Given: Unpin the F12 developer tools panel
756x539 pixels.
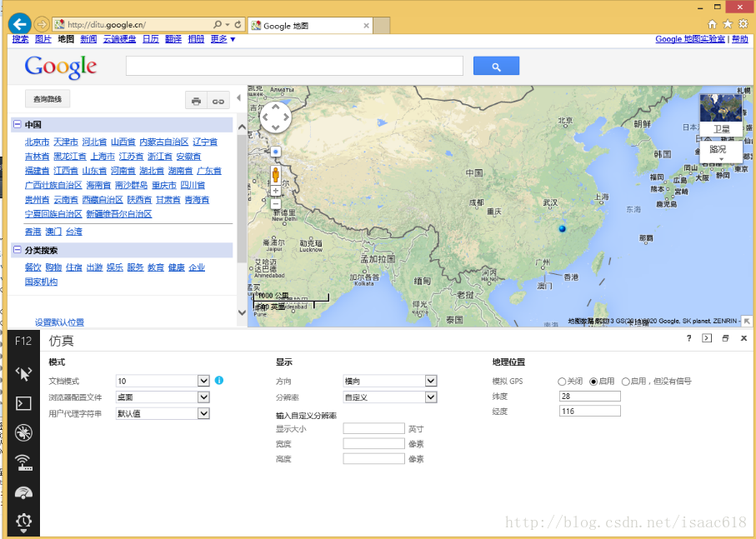Looking at the screenshot, I should tap(725, 338).
